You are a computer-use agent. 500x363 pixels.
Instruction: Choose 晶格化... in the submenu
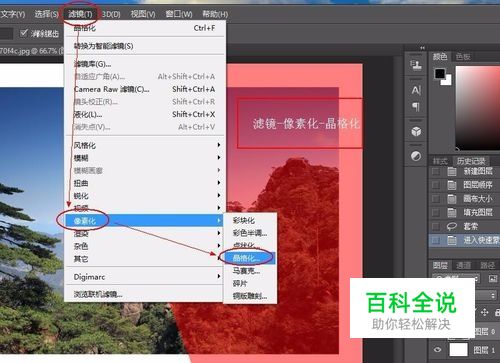click(x=250, y=258)
